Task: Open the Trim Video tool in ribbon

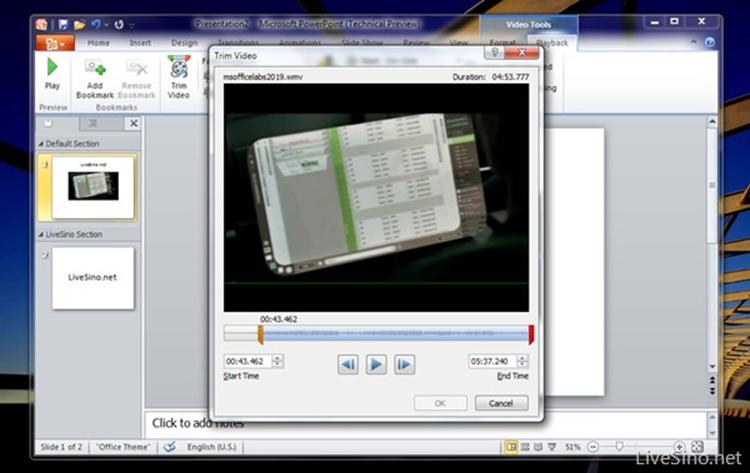Action: (x=178, y=77)
